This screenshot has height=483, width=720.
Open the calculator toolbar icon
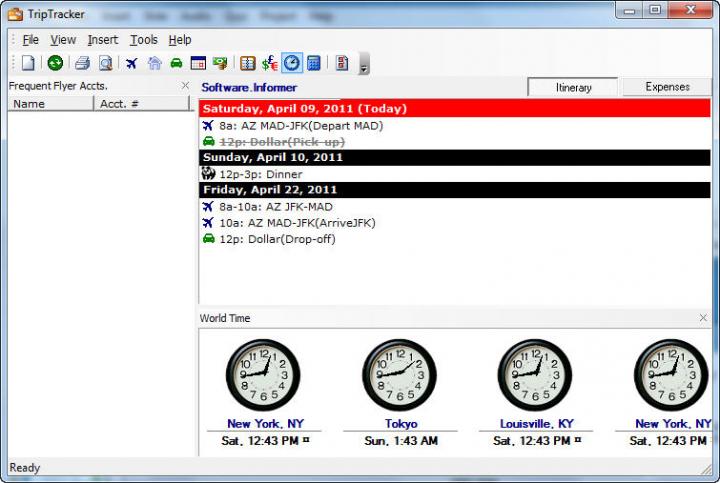314,63
